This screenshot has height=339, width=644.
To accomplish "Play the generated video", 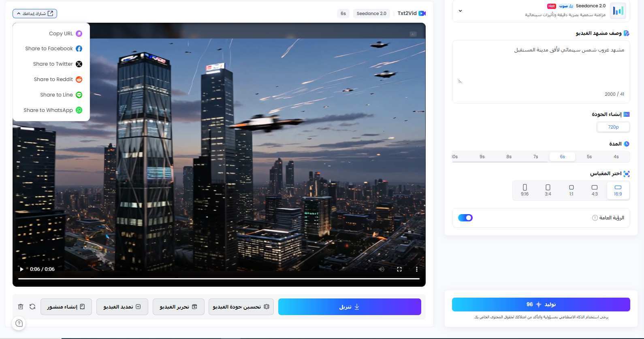I will 21,269.
